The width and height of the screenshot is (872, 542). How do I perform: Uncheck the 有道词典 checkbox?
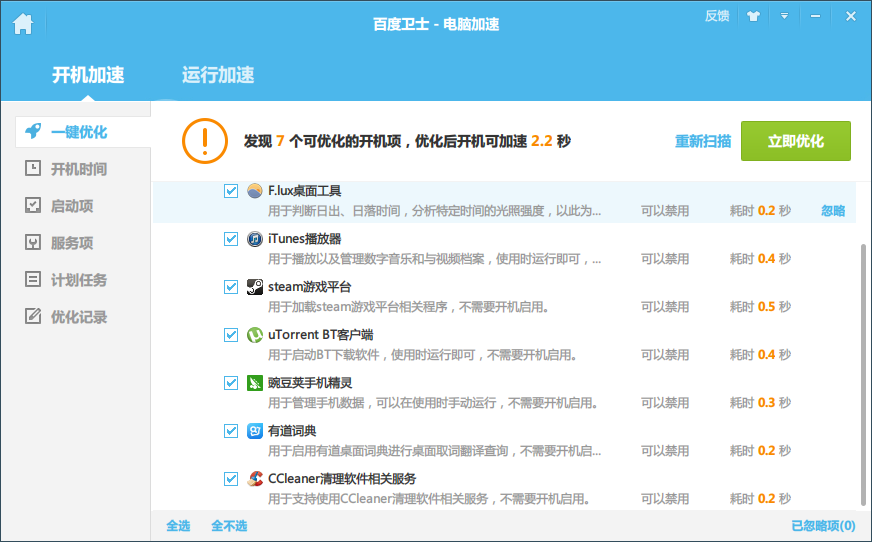[231, 431]
